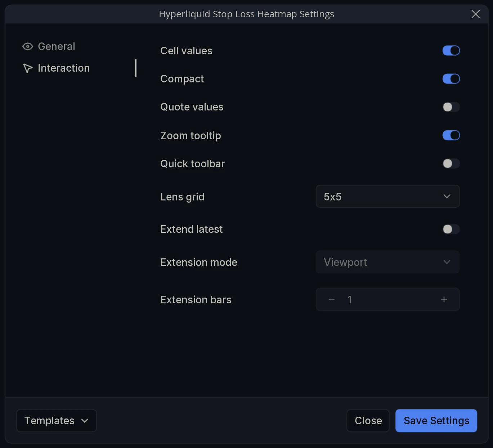Turn off the Compact switch
The image size is (493, 448).
(451, 79)
